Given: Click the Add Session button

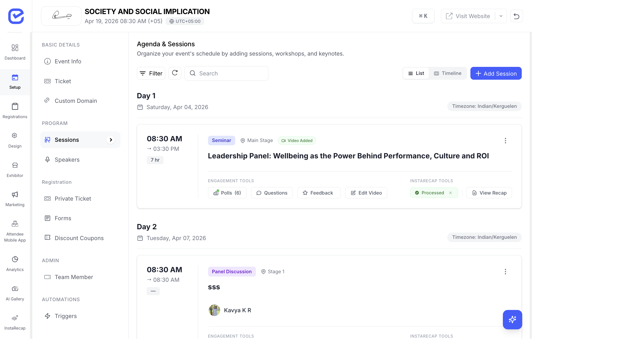Looking at the screenshot, I should pos(496,73).
